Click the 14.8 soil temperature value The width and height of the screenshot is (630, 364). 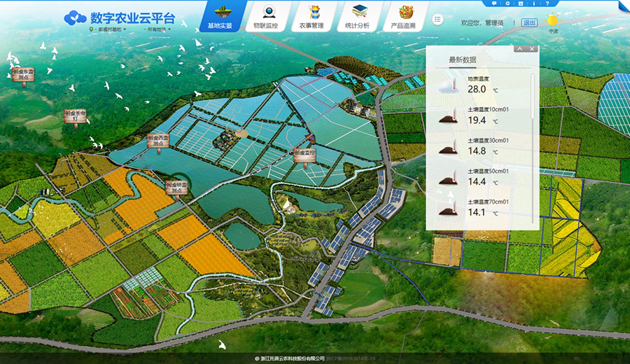(477, 151)
